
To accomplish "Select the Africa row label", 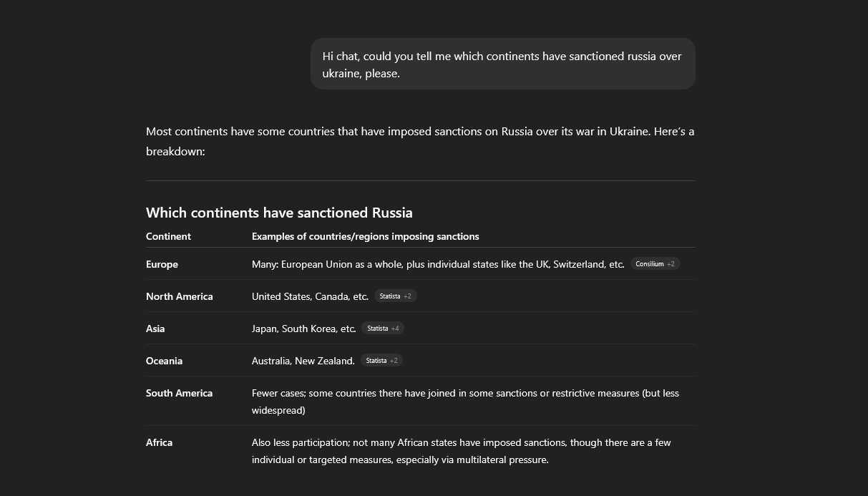I will click(159, 442).
